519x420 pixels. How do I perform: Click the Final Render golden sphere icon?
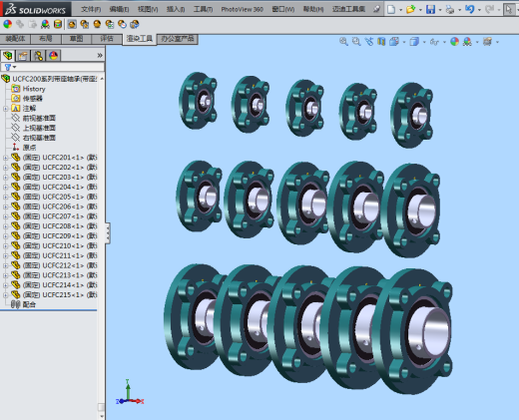[97, 24]
